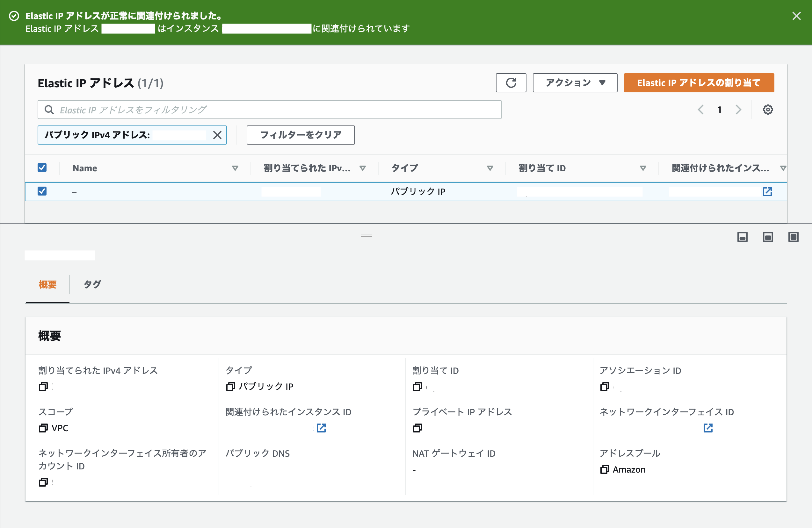Click the split panel resize handle
The image size is (812, 528).
click(x=366, y=235)
